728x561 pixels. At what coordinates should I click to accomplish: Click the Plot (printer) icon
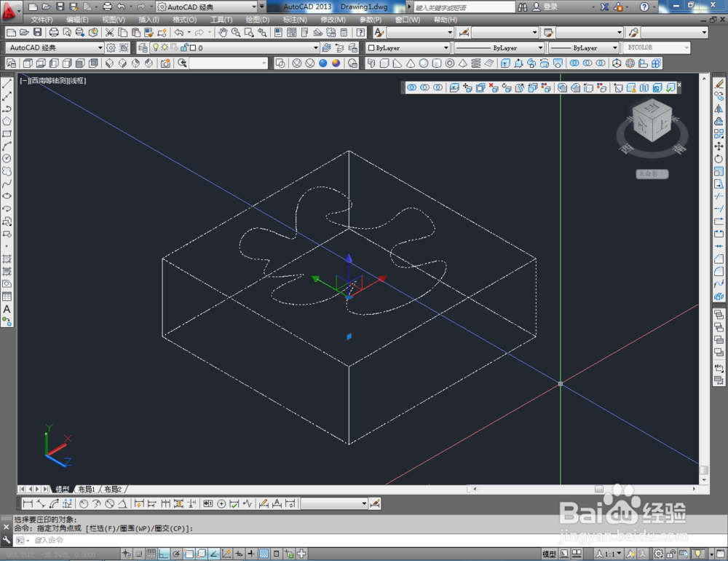click(54, 32)
